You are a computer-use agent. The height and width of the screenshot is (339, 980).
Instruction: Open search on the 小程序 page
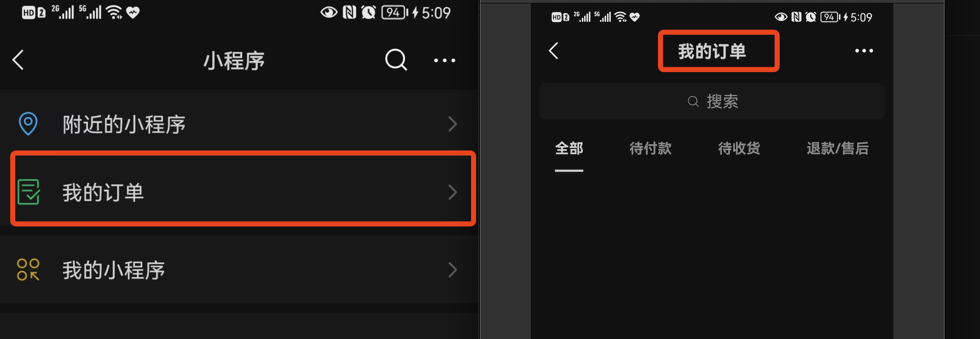(396, 60)
